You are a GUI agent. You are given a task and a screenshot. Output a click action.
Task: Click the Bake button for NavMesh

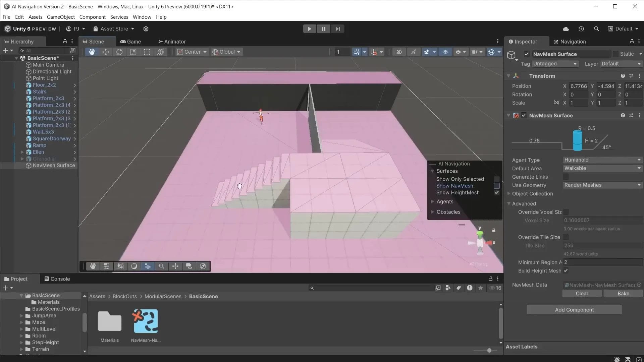pos(623,293)
